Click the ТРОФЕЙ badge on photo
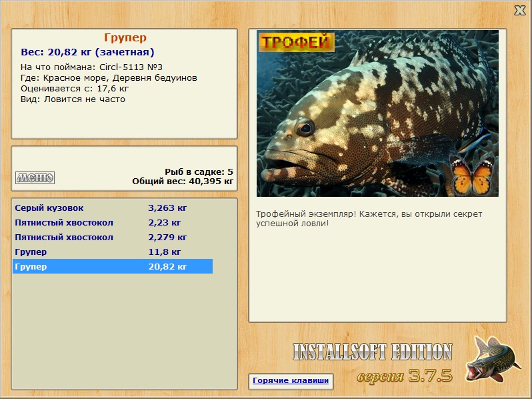532x399 pixels. [x=297, y=42]
